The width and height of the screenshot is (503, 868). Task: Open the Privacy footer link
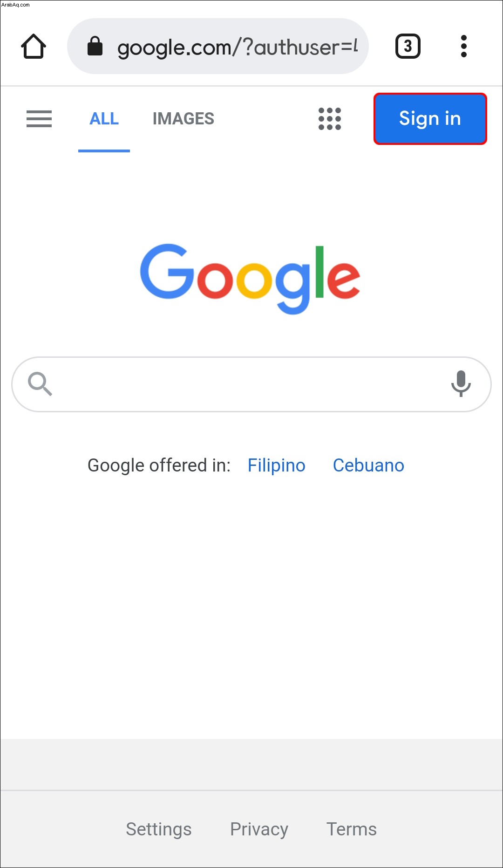[259, 829]
